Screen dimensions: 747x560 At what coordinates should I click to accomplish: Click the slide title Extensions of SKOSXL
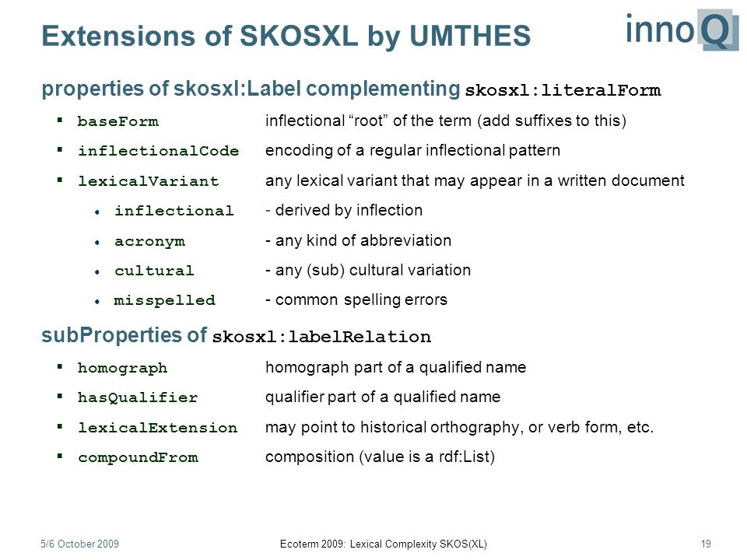tap(286, 36)
